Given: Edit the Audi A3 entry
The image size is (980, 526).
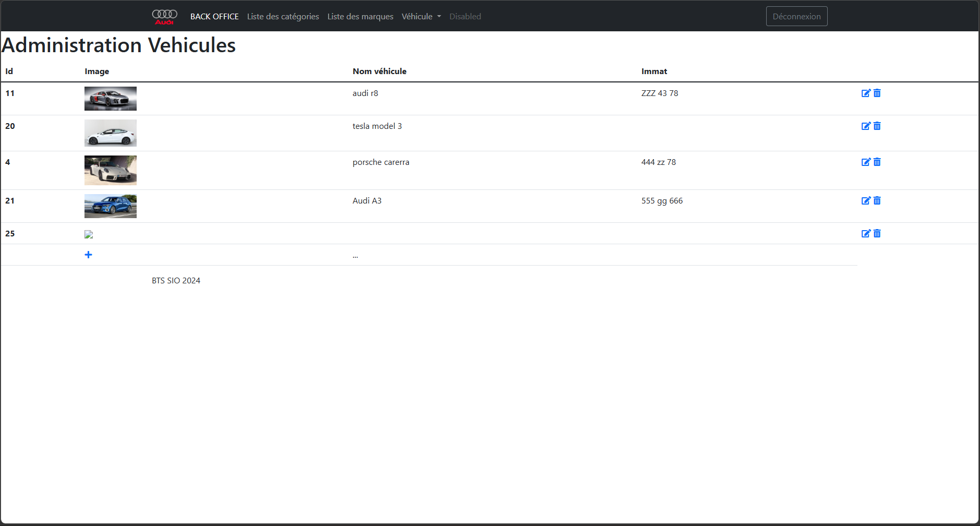Looking at the screenshot, I should (x=866, y=200).
